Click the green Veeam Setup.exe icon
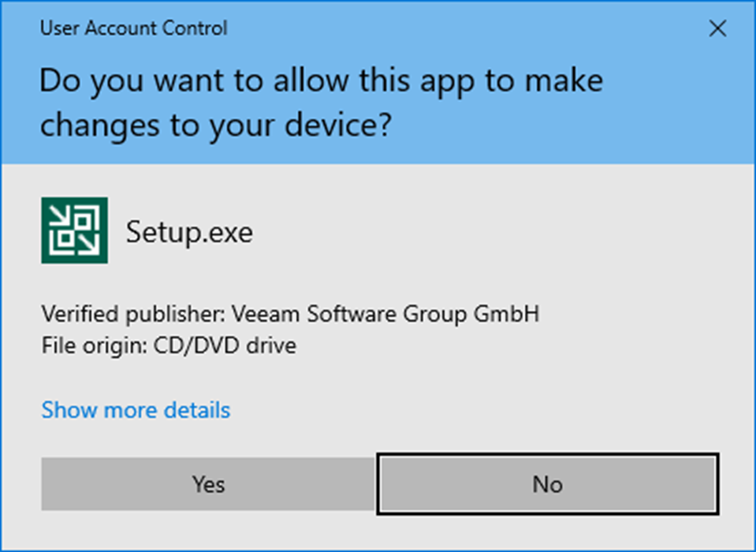The width and height of the screenshot is (756, 552). tap(74, 230)
